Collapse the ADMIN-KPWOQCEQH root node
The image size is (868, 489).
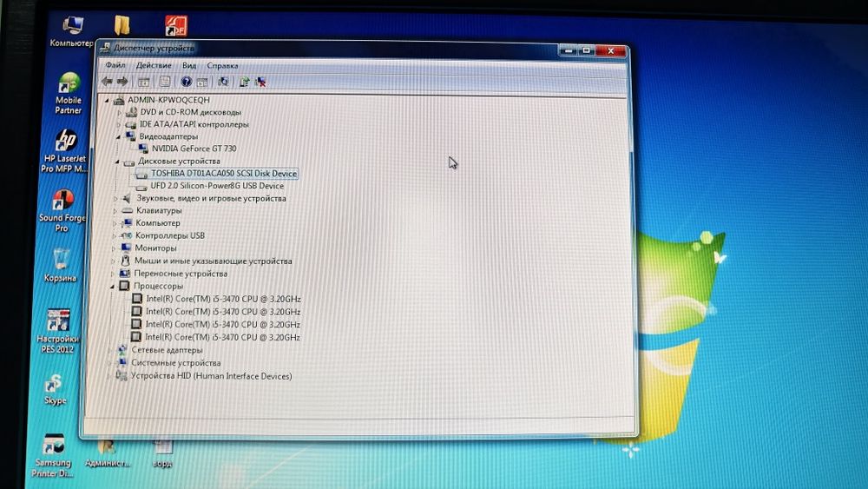(107, 100)
